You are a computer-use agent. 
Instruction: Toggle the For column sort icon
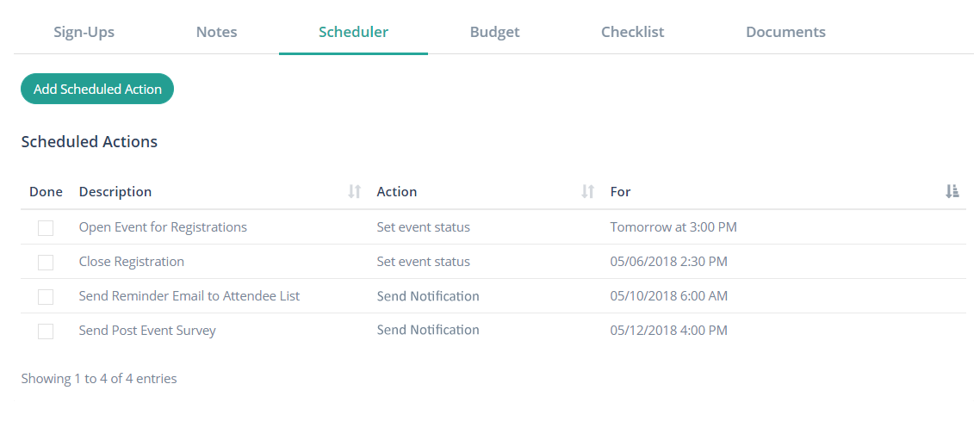(x=952, y=192)
